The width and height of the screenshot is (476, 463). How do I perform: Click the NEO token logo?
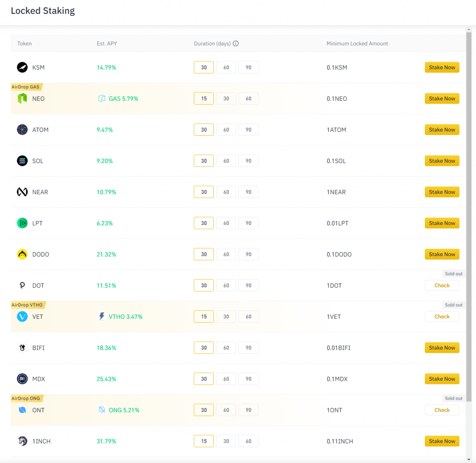point(22,99)
